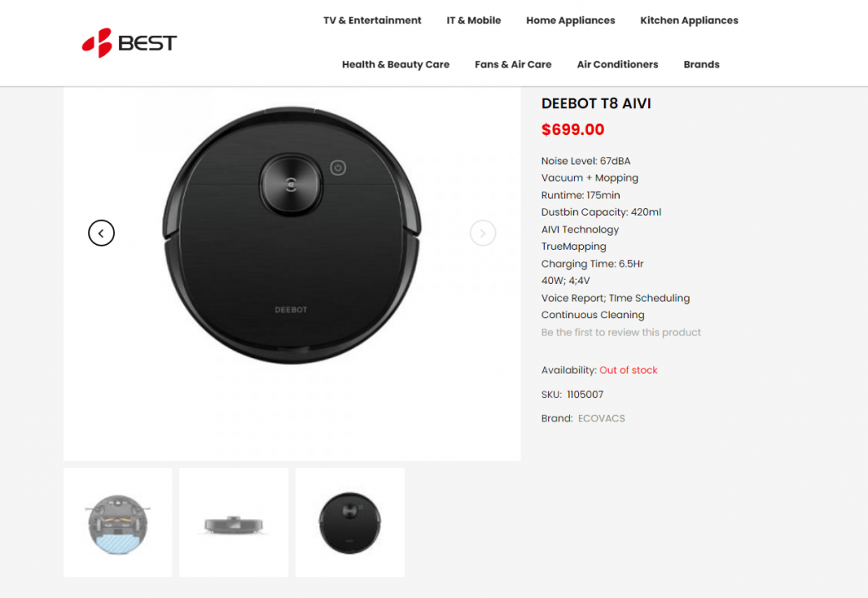The image size is (868, 598).
Task: Click the main DEEBOT product image
Action: [x=292, y=235]
